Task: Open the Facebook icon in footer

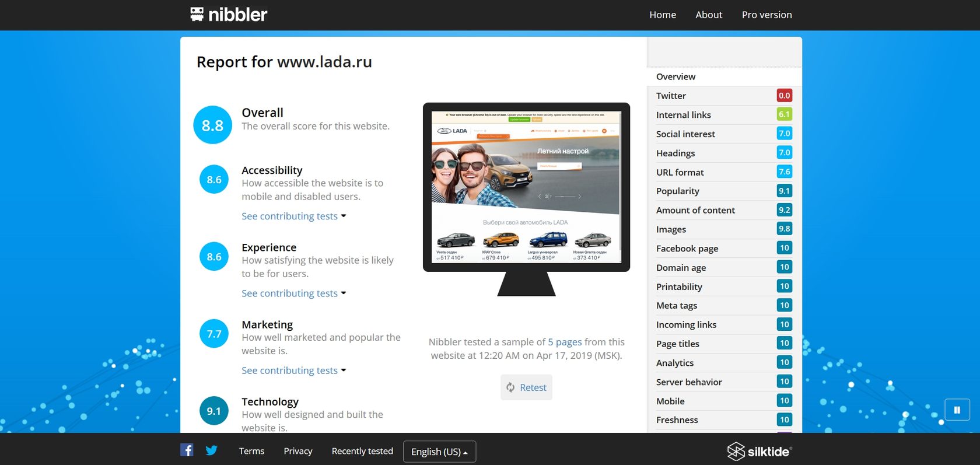Action: (x=187, y=450)
